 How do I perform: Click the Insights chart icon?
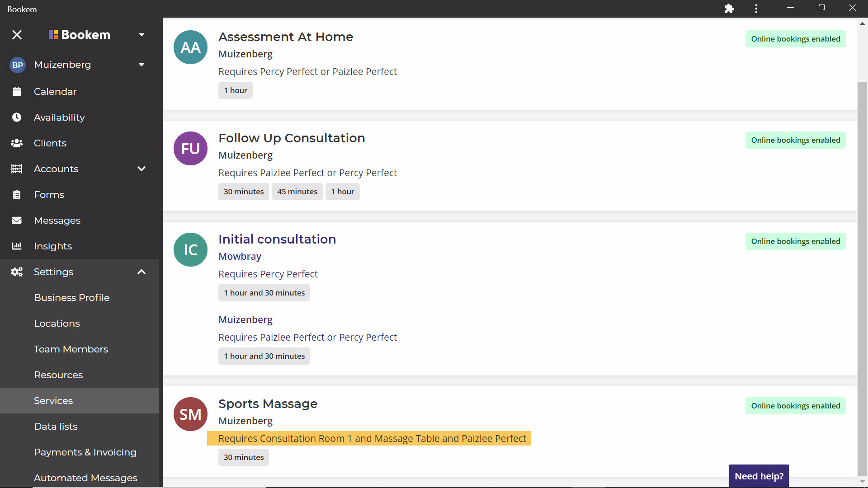point(17,246)
